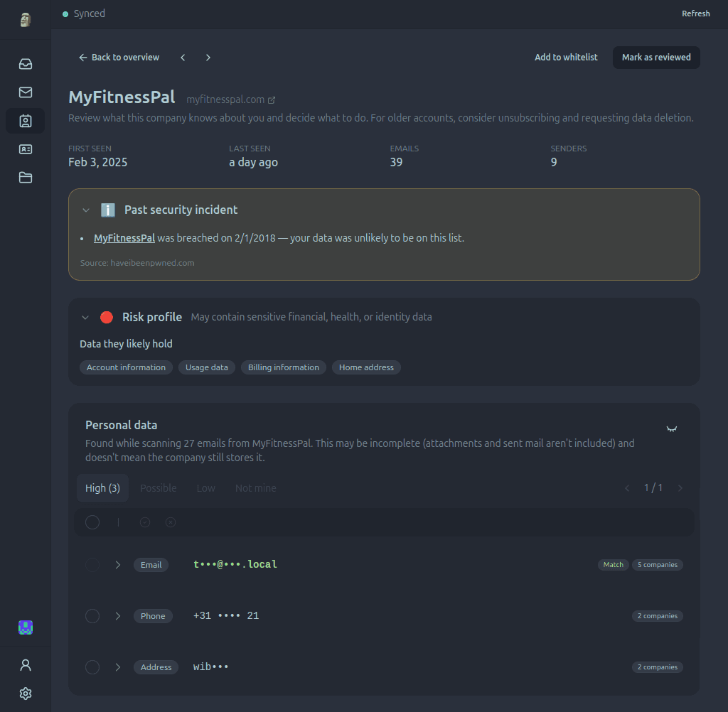This screenshot has height=712, width=728.
Task: Click the First seen date Feb 3, 2025
Action: click(98, 163)
